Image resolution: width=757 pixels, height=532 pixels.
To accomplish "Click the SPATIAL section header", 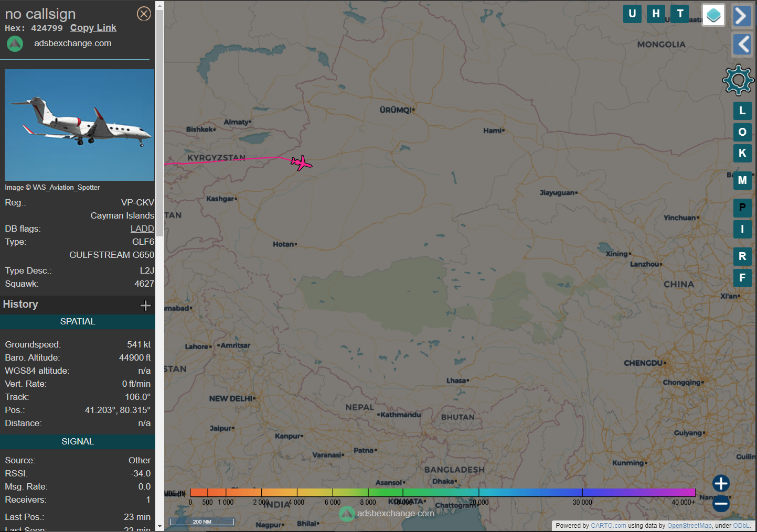I will (x=78, y=321).
